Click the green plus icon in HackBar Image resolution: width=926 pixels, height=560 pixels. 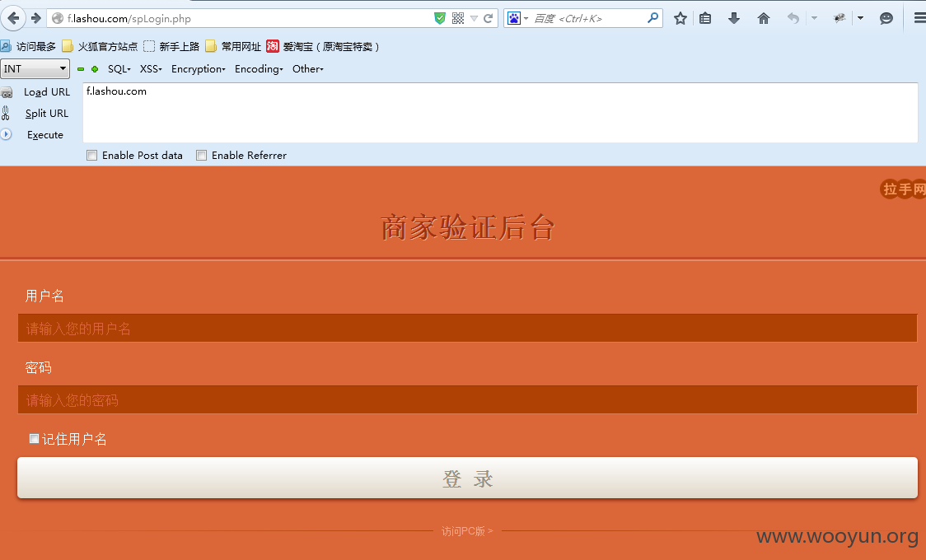95,69
